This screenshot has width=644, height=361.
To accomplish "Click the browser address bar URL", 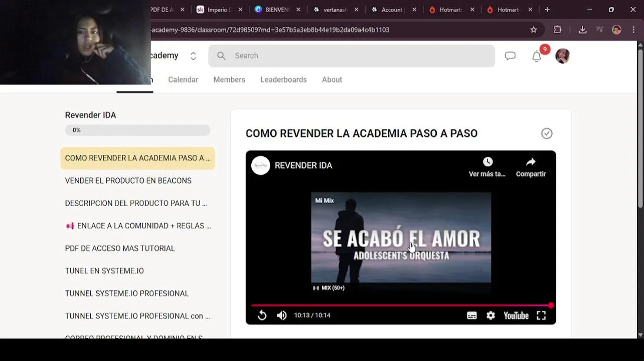I will click(270, 30).
